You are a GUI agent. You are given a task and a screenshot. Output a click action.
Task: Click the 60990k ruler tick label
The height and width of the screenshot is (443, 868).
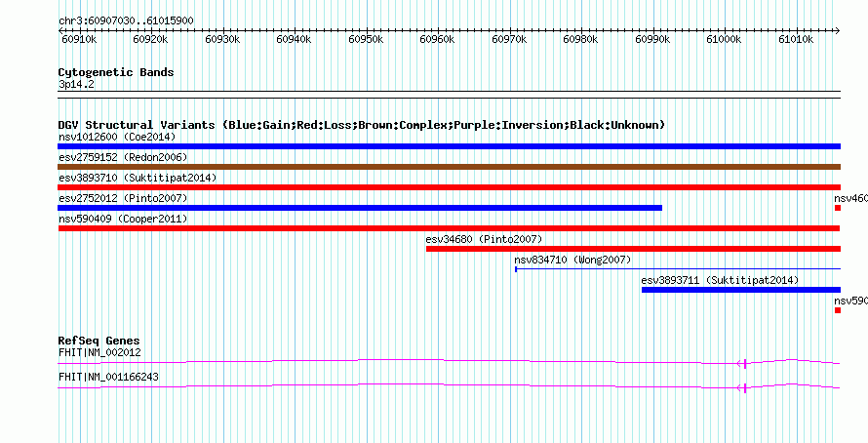pos(652,39)
